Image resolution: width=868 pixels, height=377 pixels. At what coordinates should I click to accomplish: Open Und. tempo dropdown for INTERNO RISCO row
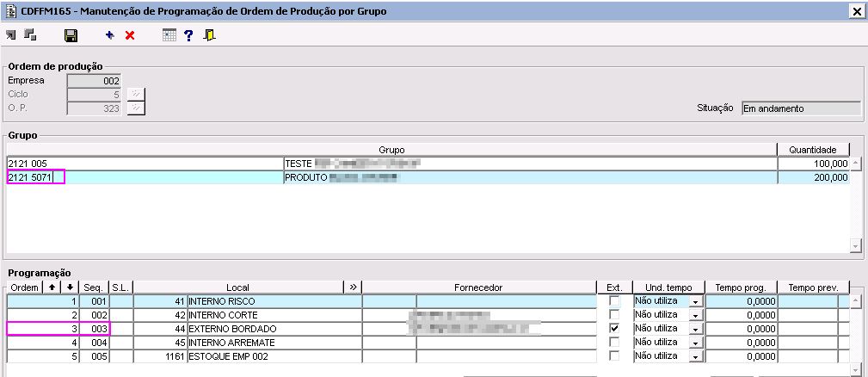coord(695,302)
